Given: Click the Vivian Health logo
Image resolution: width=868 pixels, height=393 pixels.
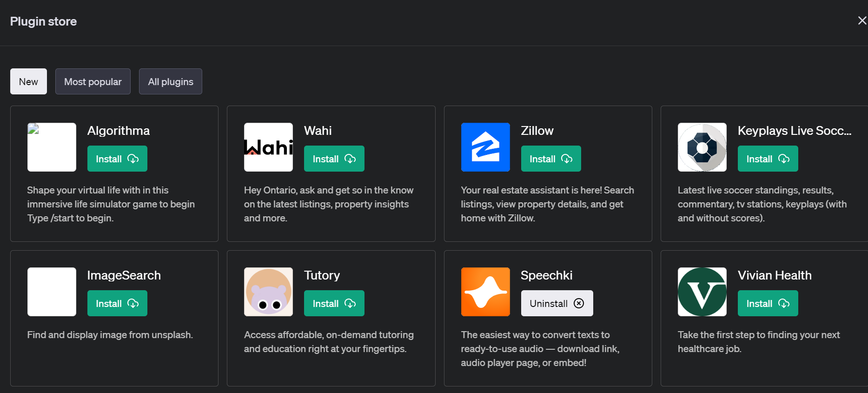Looking at the screenshot, I should [702, 292].
